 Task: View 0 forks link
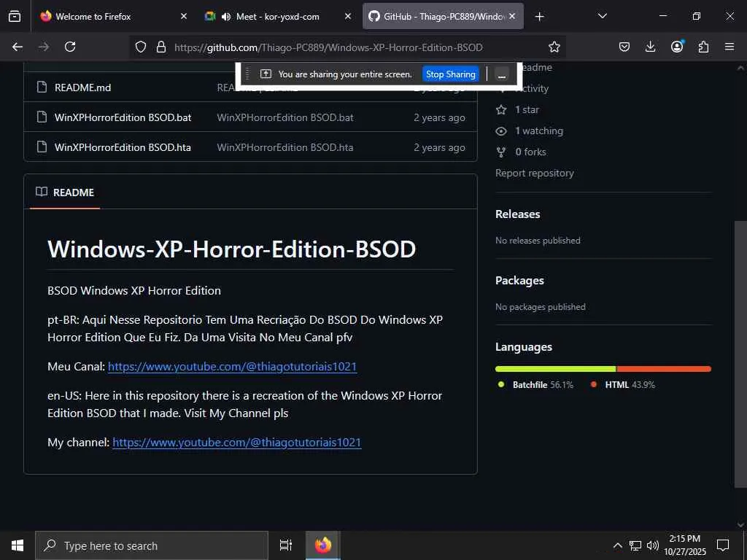pos(531,152)
